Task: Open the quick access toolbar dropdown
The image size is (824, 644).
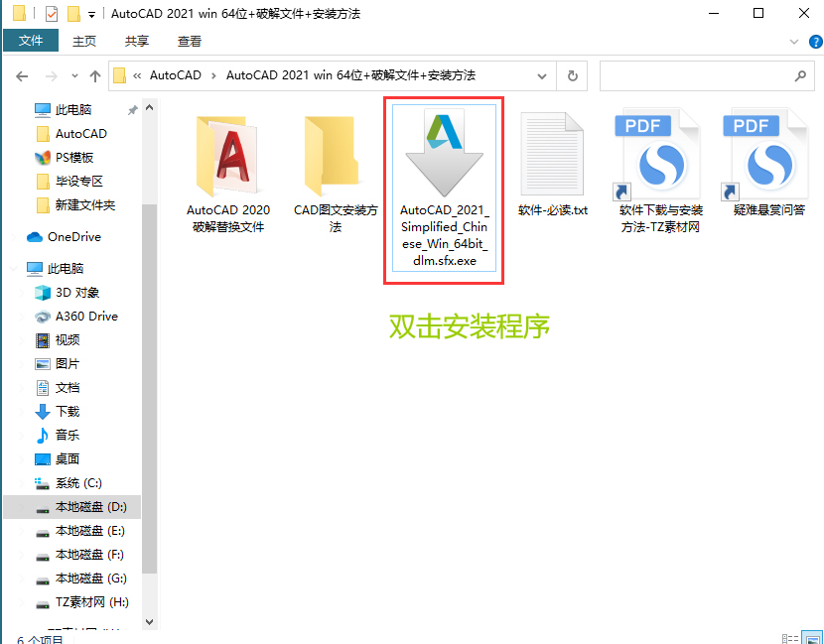Action: point(91,15)
